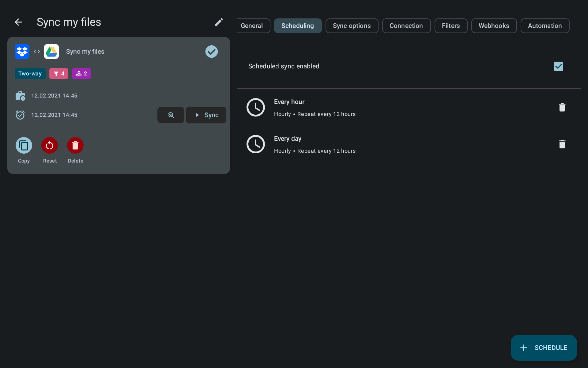This screenshot has height=368, width=588.
Task: Click the Delete label text
Action: (76, 161)
